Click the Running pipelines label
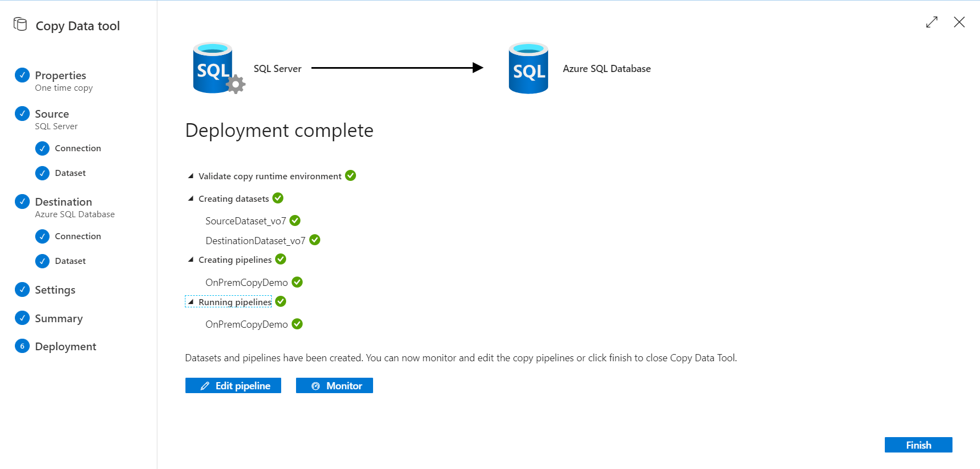 (235, 302)
